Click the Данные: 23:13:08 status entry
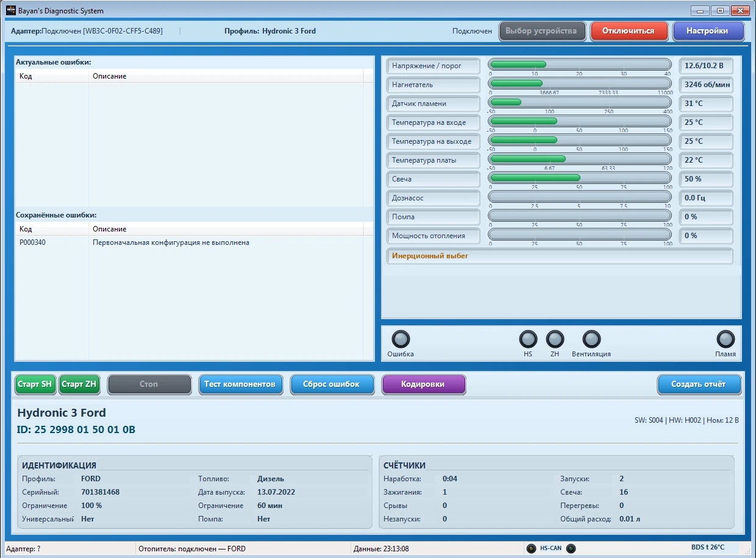The image size is (756, 558). coord(381,549)
